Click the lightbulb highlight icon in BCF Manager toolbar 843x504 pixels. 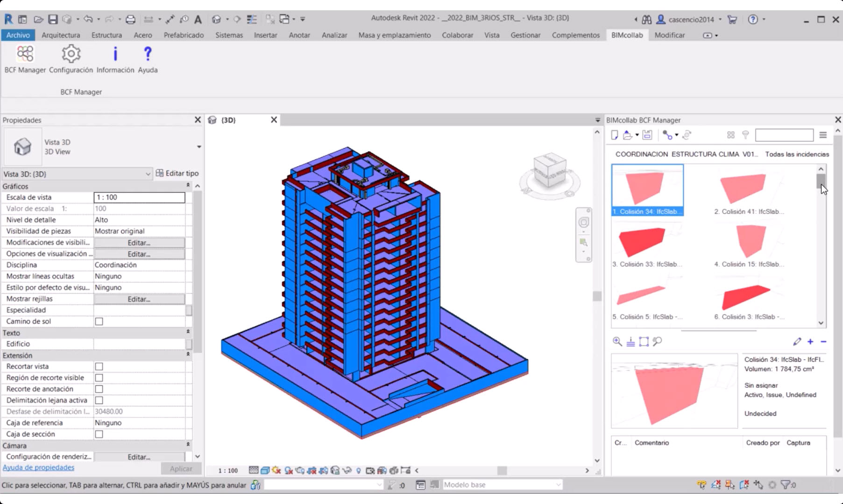745,135
